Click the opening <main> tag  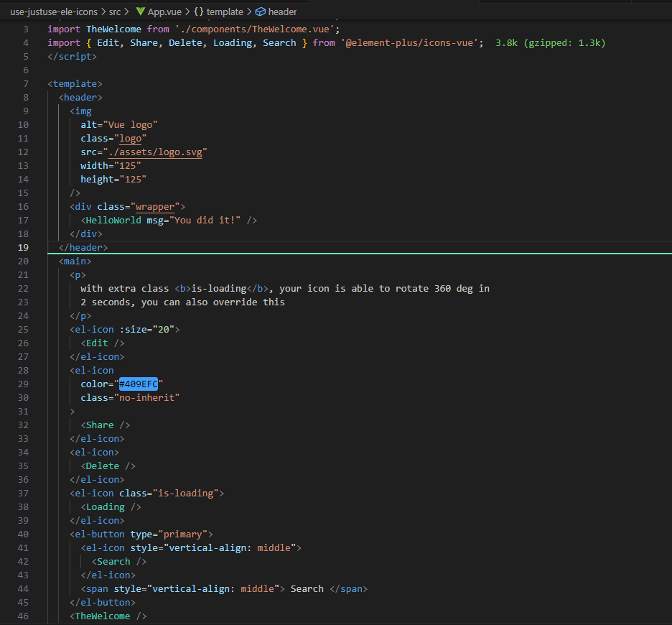tap(75, 261)
